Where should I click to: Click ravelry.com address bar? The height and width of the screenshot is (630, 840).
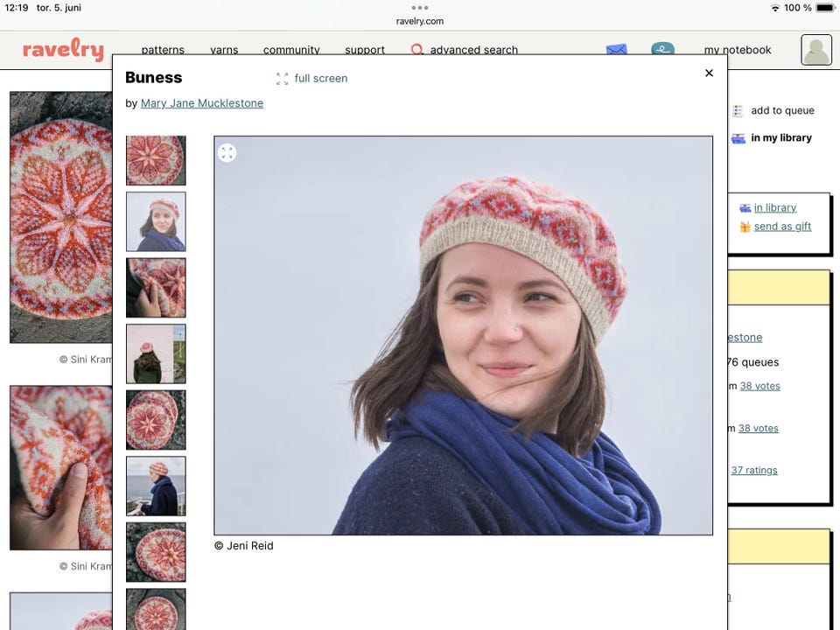[x=420, y=21]
